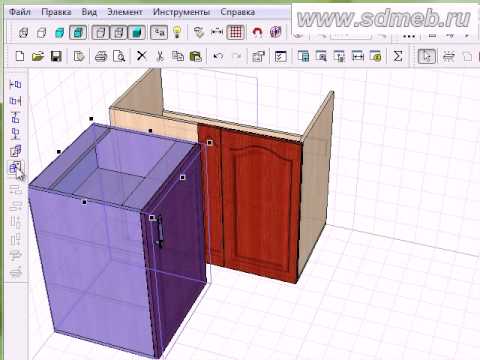This screenshot has width=480, height=360.
Task: Open the Элемент menu
Action: point(125,12)
